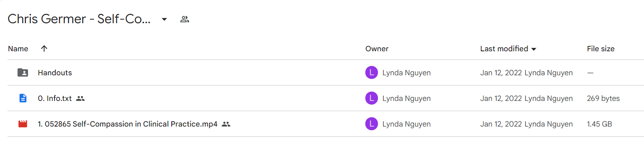Click Lynda Nguyen avatar in Handouts row
The height and width of the screenshot is (151, 644).
[x=371, y=72]
